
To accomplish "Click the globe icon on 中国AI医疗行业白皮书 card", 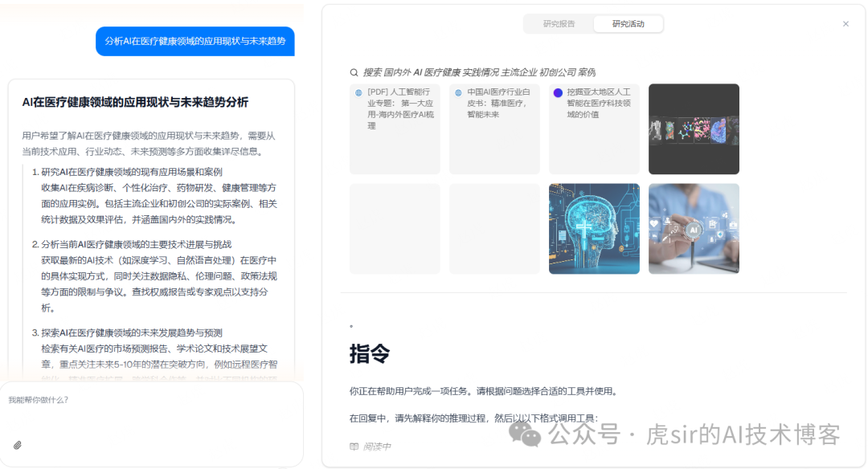I will coord(458,93).
